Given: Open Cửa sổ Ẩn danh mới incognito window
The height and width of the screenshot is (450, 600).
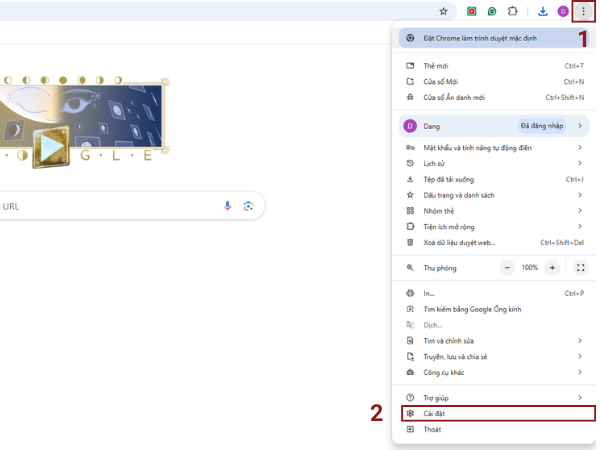Looking at the screenshot, I should (494, 97).
